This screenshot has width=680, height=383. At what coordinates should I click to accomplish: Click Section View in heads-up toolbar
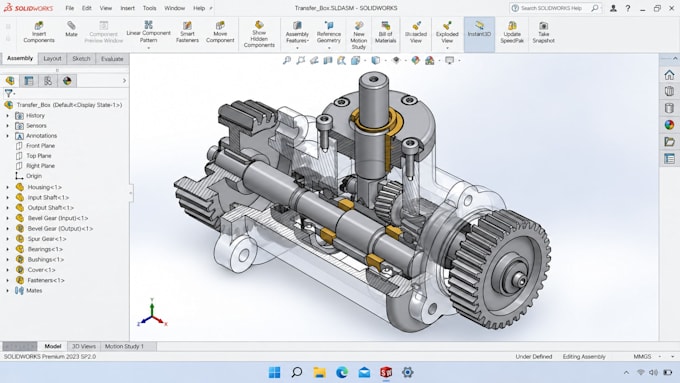328,60
